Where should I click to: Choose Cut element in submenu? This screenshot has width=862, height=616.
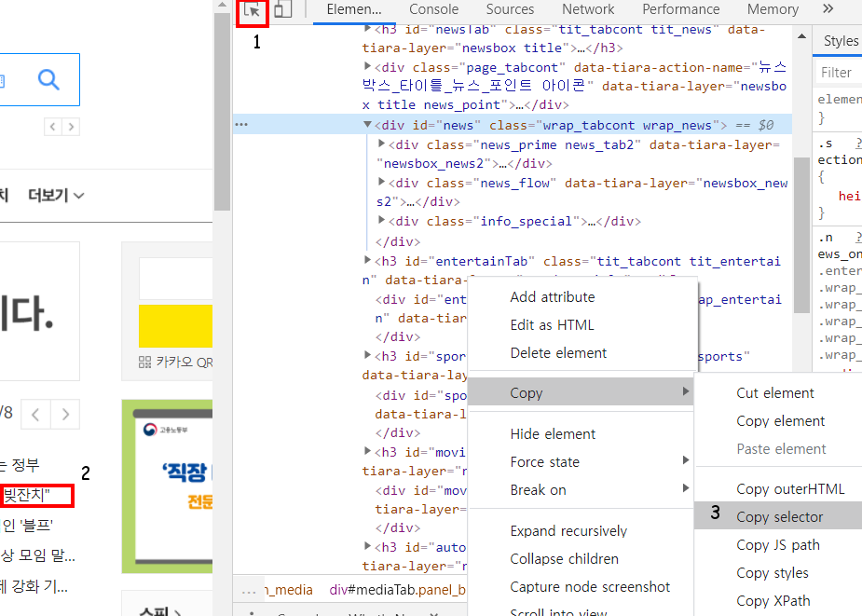774,392
